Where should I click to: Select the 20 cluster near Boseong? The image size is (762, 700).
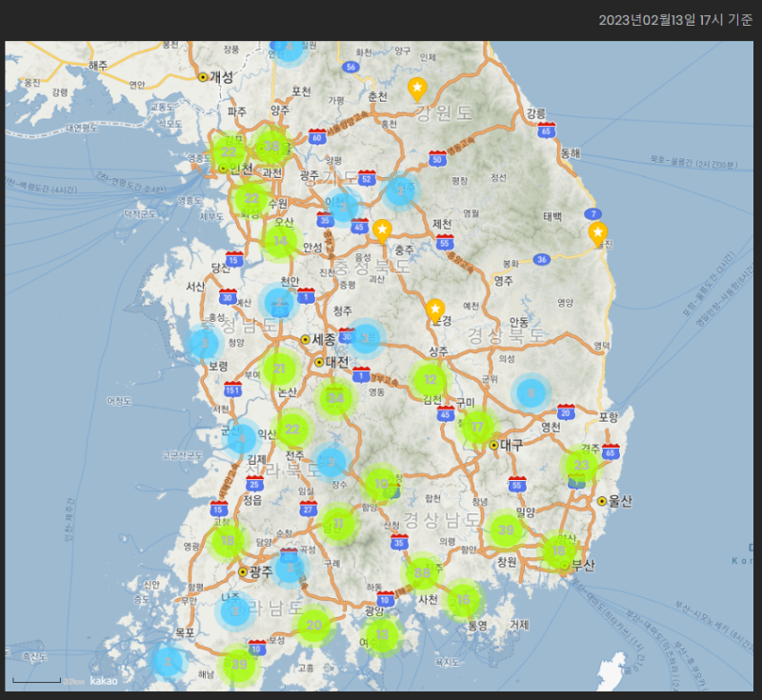pos(314,626)
